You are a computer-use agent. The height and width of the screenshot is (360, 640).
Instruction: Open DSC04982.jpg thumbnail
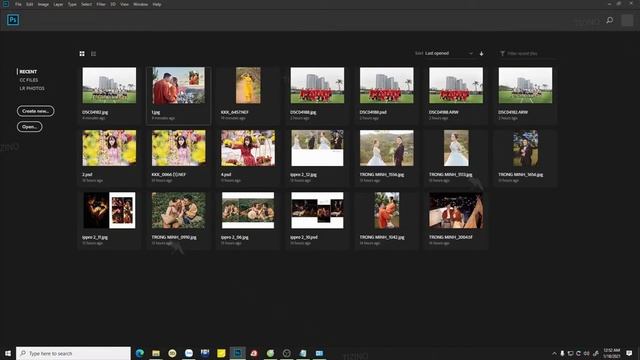(109, 85)
